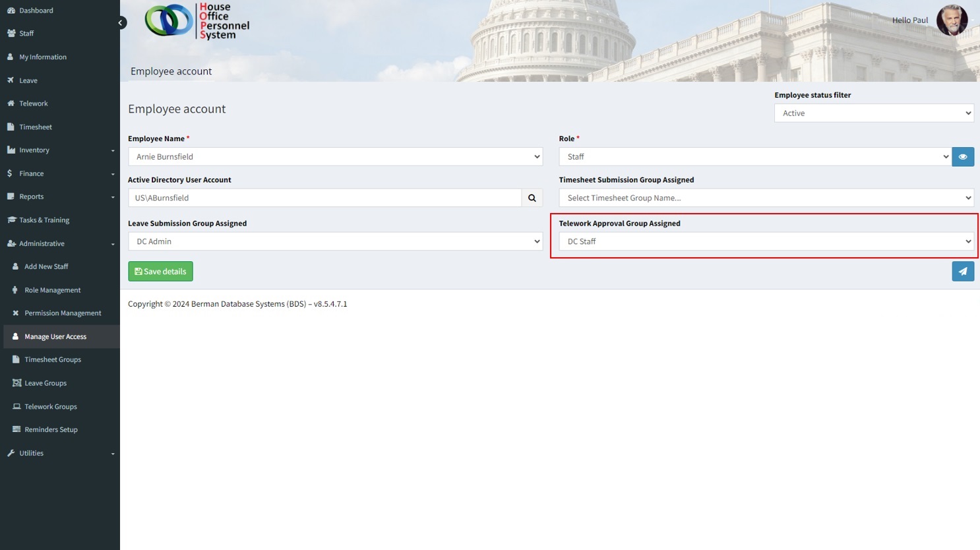The image size is (980, 550).
Task: Open Telework Groups in Administrative menu
Action: [x=51, y=407]
